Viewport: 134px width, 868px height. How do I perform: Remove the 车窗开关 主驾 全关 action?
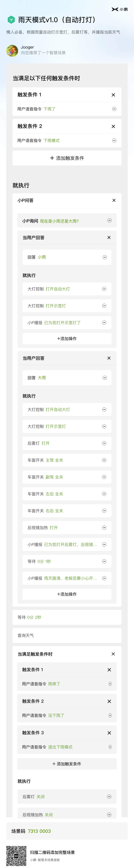104,460
